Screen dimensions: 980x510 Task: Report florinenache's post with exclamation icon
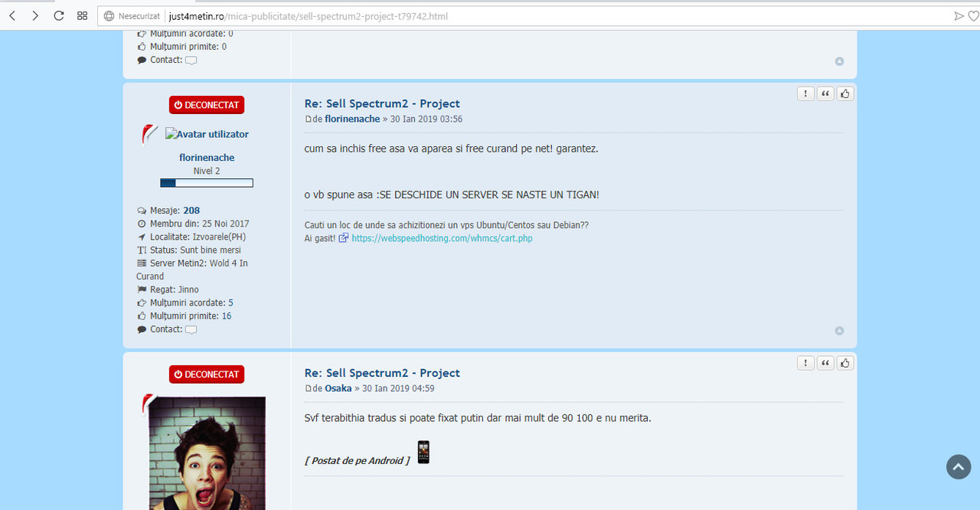click(x=805, y=93)
